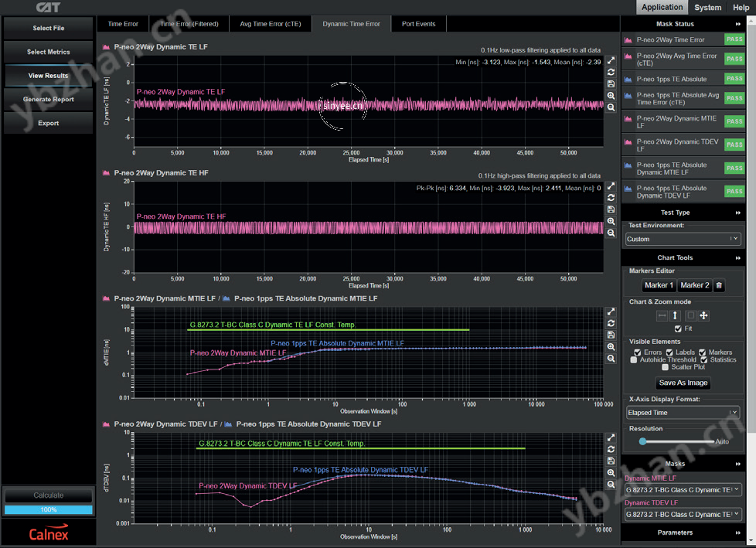Enable Autohide Threshold checkbox
The height and width of the screenshot is (548, 756).
pyautogui.click(x=634, y=360)
